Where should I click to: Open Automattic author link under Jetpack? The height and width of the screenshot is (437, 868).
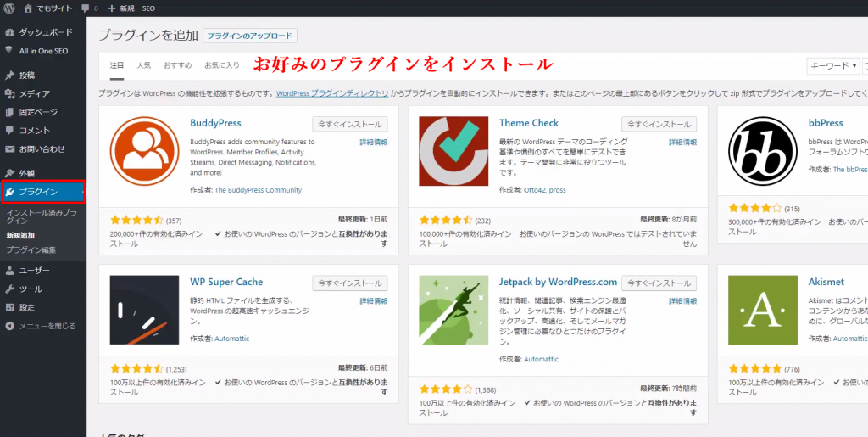coord(541,359)
